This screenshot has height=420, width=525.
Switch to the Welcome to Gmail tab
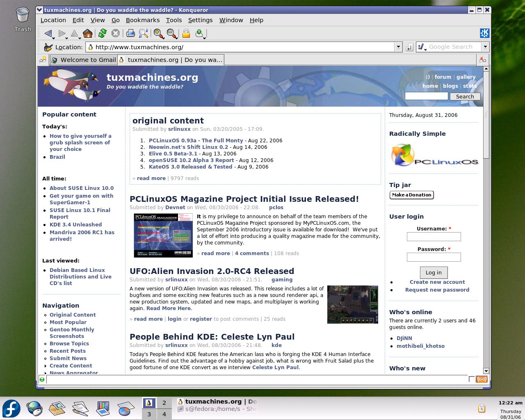(84, 60)
